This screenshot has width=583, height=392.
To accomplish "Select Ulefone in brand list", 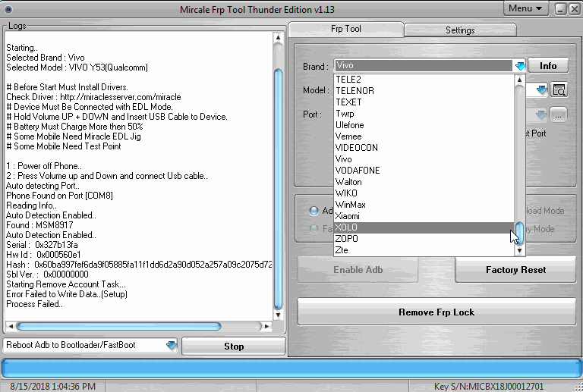I will pyautogui.click(x=424, y=125).
